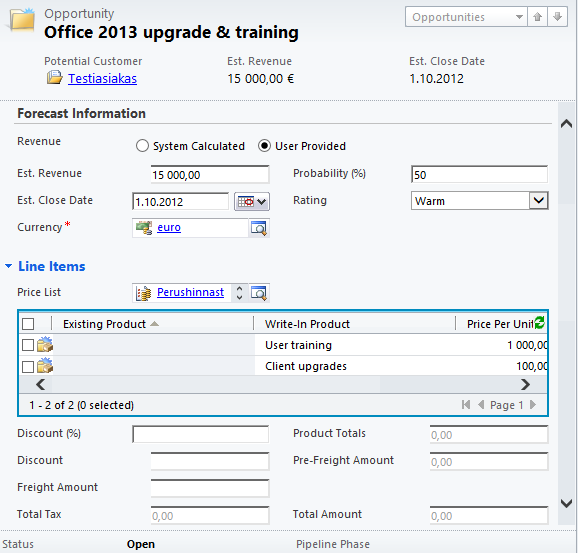The width and height of the screenshot is (578, 553).
Task: Go to next page in grid
Action: 533,405
